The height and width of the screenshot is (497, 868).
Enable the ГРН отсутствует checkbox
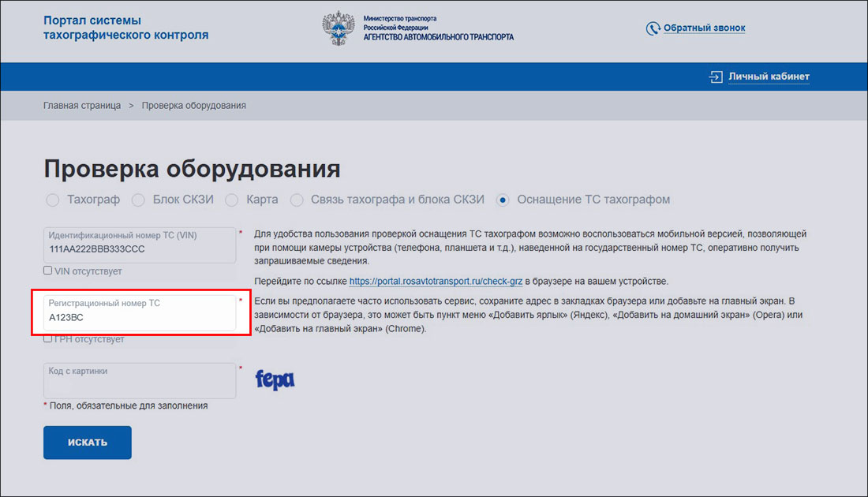(x=47, y=338)
